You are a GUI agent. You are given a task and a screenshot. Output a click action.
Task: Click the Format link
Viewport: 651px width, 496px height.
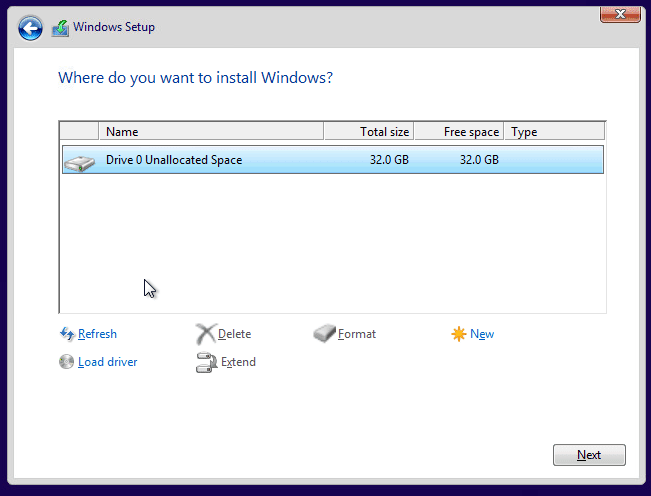pyautogui.click(x=357, y=334)
